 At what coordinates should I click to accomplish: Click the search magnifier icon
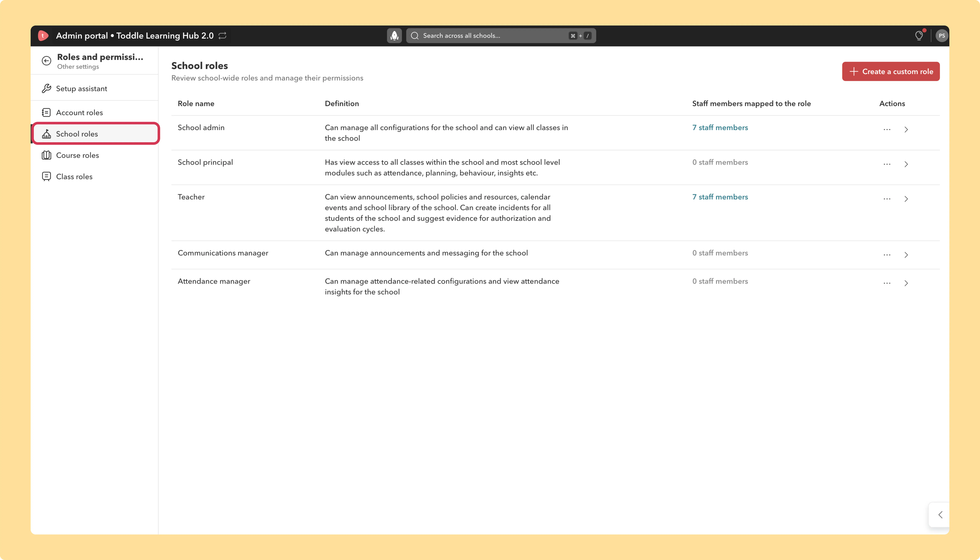415,36
